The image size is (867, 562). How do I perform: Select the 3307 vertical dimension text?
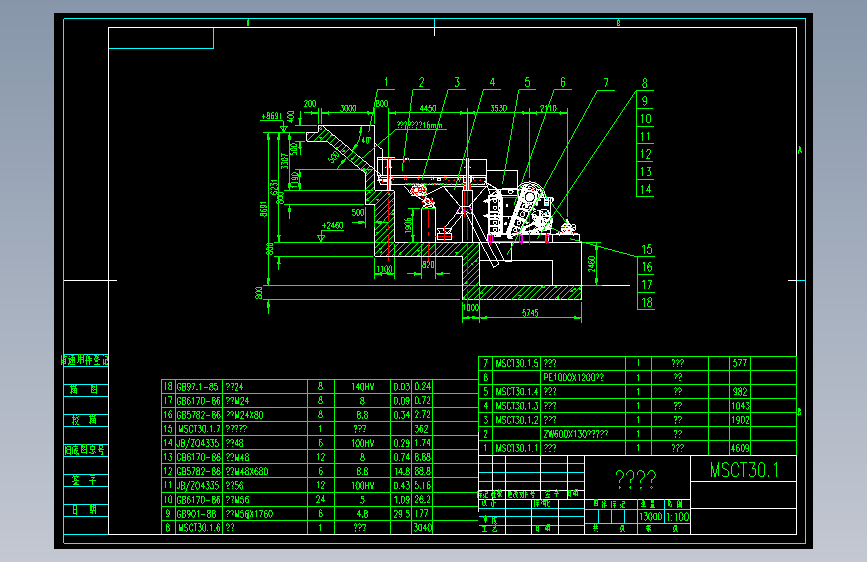pos(284,162)
